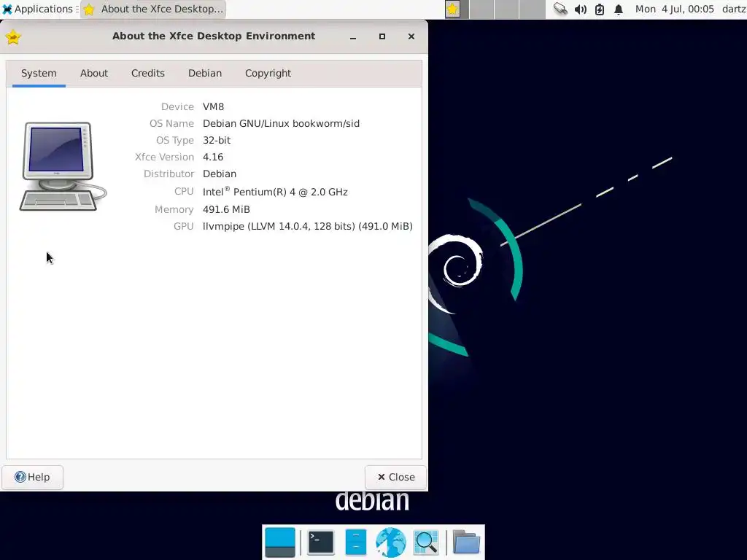Click the Help button

click(32, 477)
